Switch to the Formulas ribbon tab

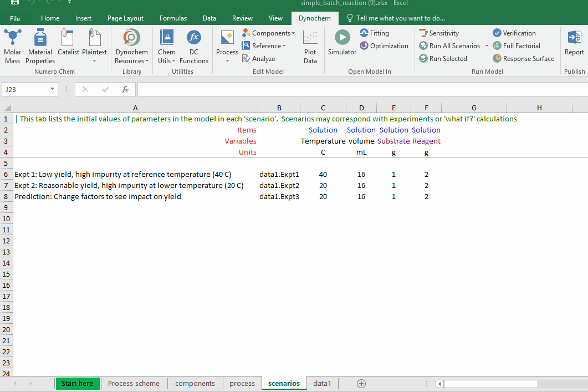click(173, 18)
